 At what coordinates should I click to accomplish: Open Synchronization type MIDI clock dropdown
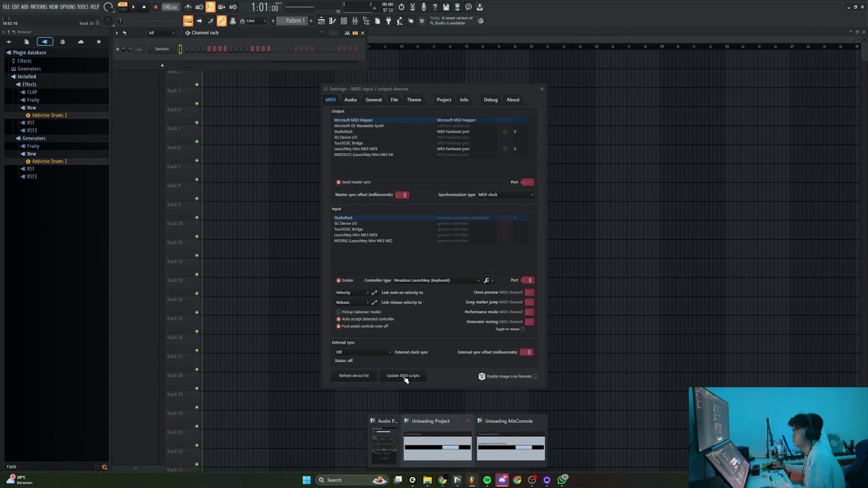[x=506, y=195]
